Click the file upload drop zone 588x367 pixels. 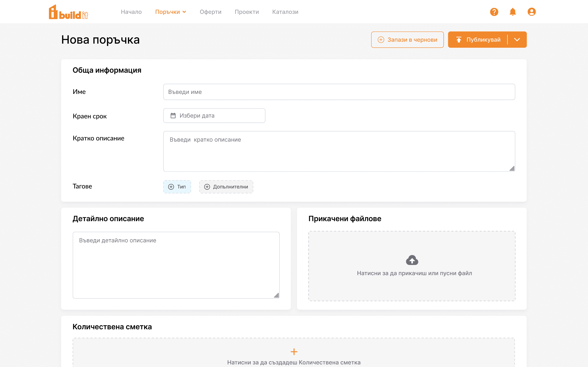[x=412, y=266]
